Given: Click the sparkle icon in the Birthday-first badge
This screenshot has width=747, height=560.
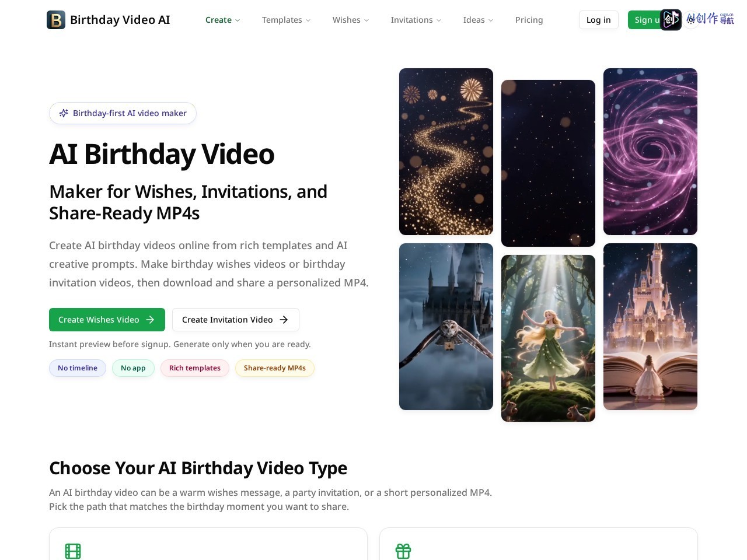Looking at the screenshot, I should point(64,113).
